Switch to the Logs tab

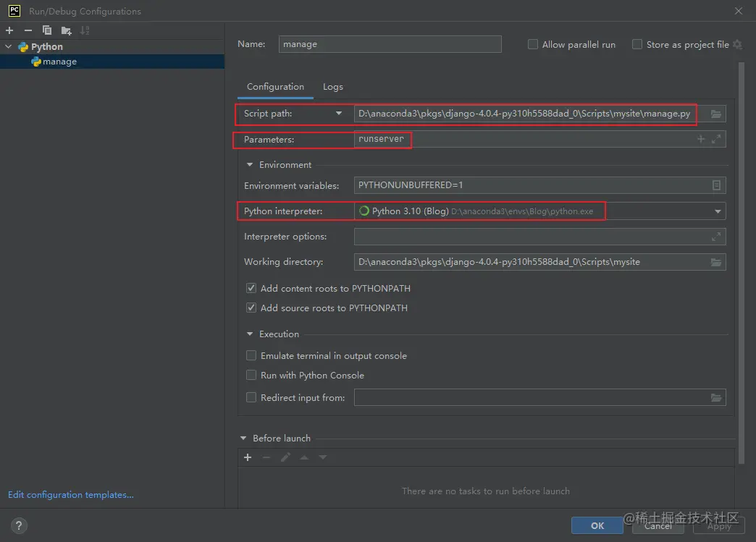(333, 87)
